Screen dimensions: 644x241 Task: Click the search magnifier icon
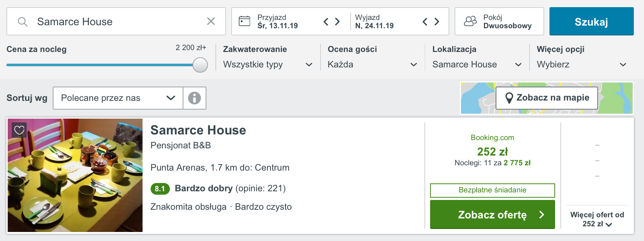coord(23,21)
